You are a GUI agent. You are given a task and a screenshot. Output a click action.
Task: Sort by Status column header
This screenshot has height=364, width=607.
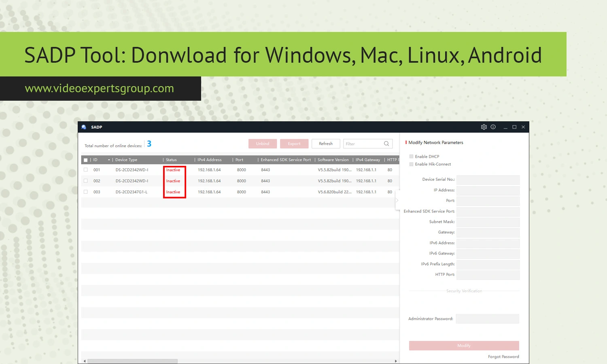pyautogui.click(x=171, y=160)
